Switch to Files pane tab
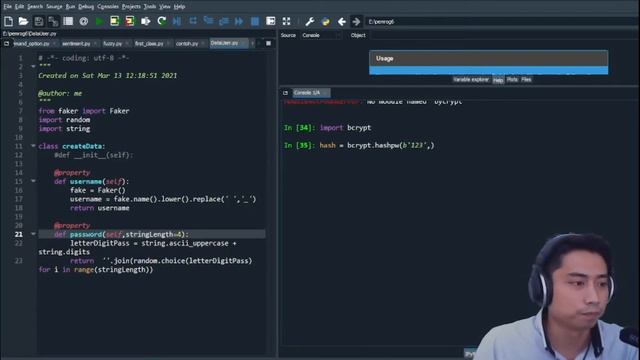Image resolution: width=640 pixels, height=360 pixels. (526, 80)
